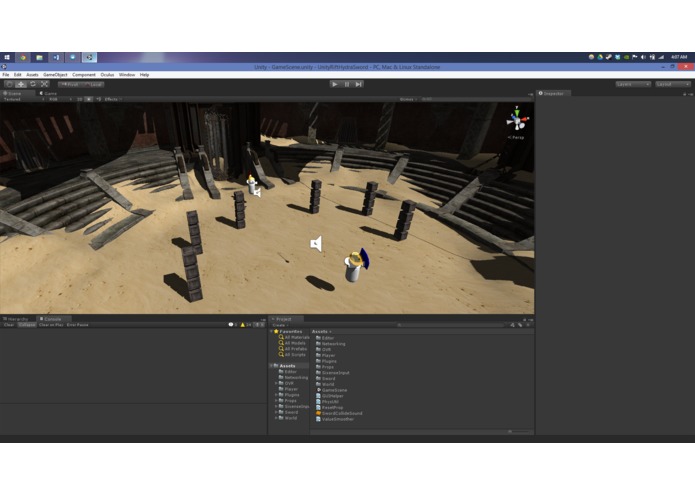Image resolution: width=695 pixels, height=494 pixels.
Task: Open the SwordCollideSound audio asset
Action: (339, 413)
